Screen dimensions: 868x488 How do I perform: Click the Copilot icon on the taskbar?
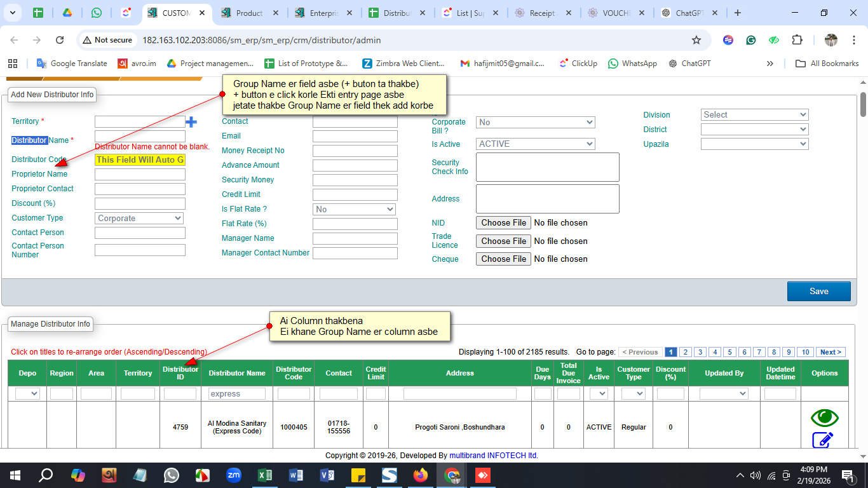coord(78,475)
